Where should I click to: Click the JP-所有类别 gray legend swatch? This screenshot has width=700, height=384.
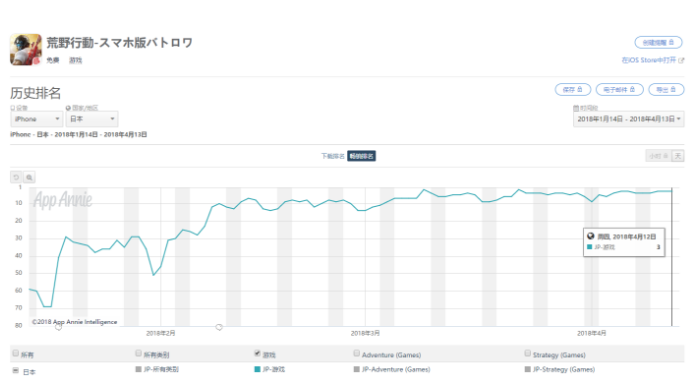click(x=138, y=369)
